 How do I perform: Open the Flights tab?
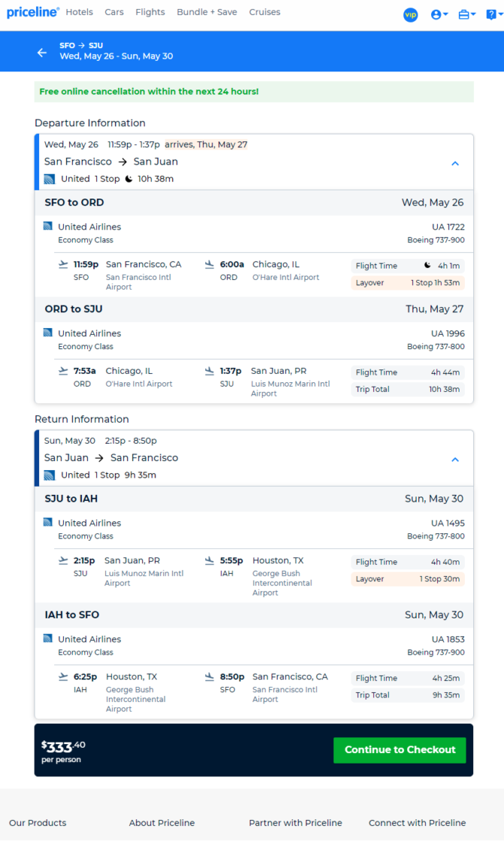tap(150, 12)
